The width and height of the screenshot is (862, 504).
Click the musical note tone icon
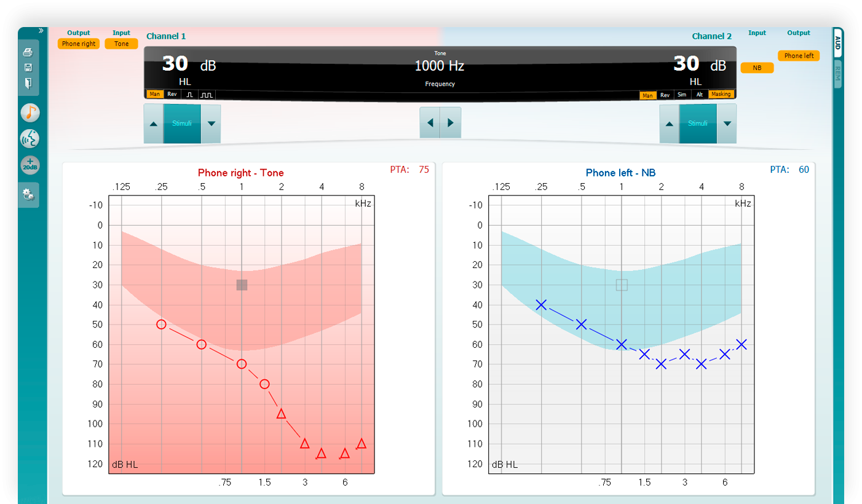point(30,112)
